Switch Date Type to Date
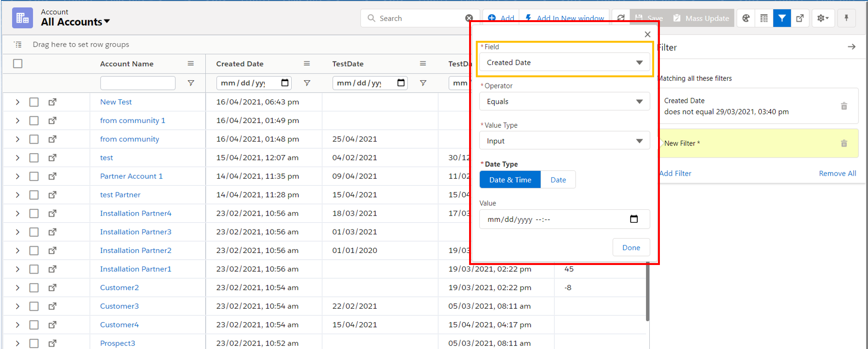Image resolution: width=868 pixels, height=349 pixels. point(558,180)
